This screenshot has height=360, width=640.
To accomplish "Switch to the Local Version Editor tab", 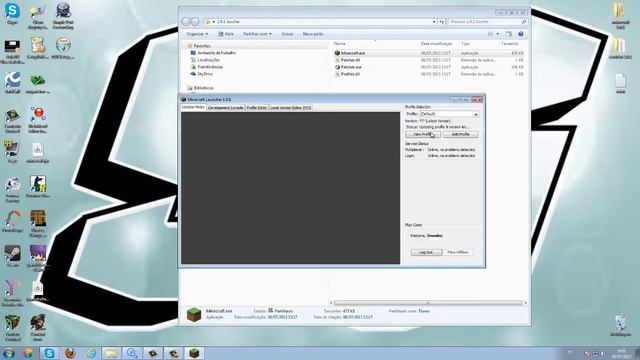I will click(291, 108).
